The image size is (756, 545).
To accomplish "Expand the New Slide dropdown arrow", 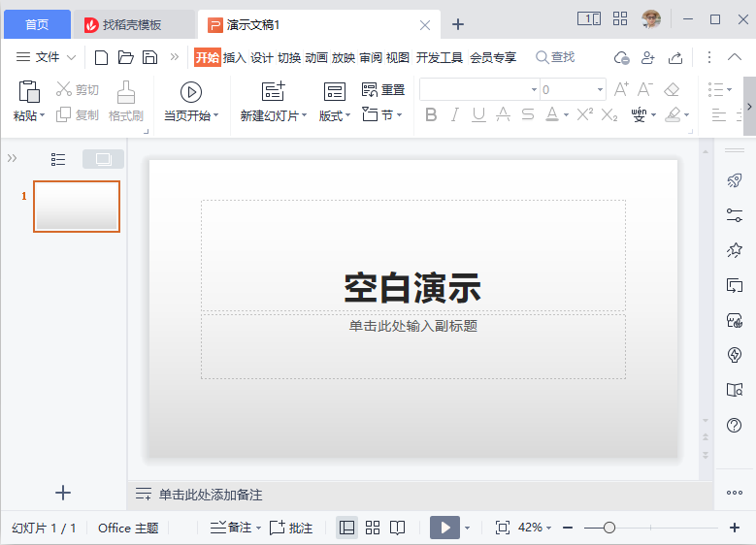I will pos(304,115).
